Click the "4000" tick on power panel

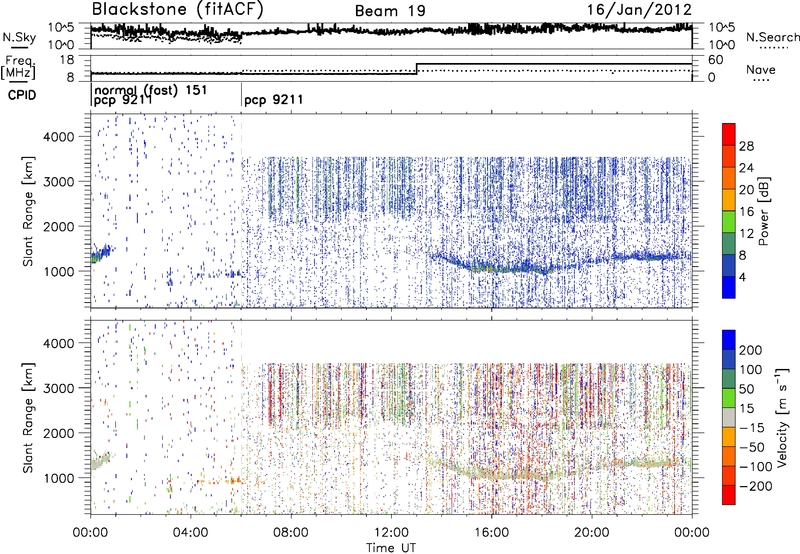58,137
